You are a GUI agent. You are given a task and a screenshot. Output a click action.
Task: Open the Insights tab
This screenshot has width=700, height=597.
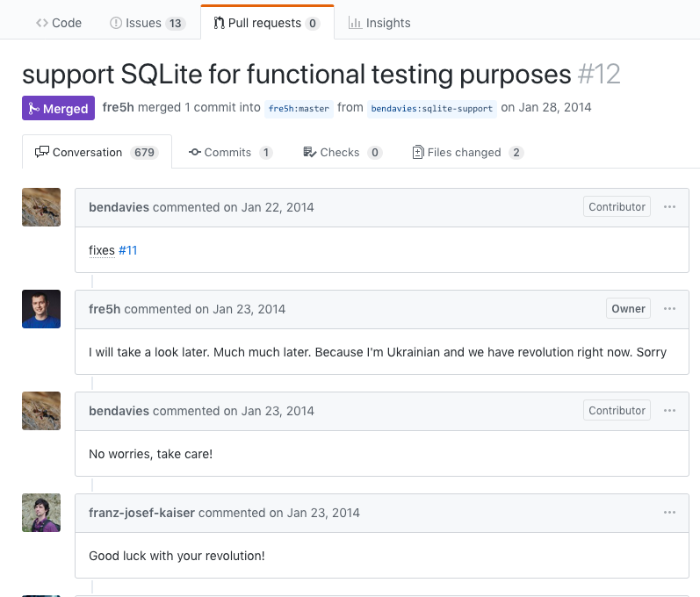tap(379, 23)
